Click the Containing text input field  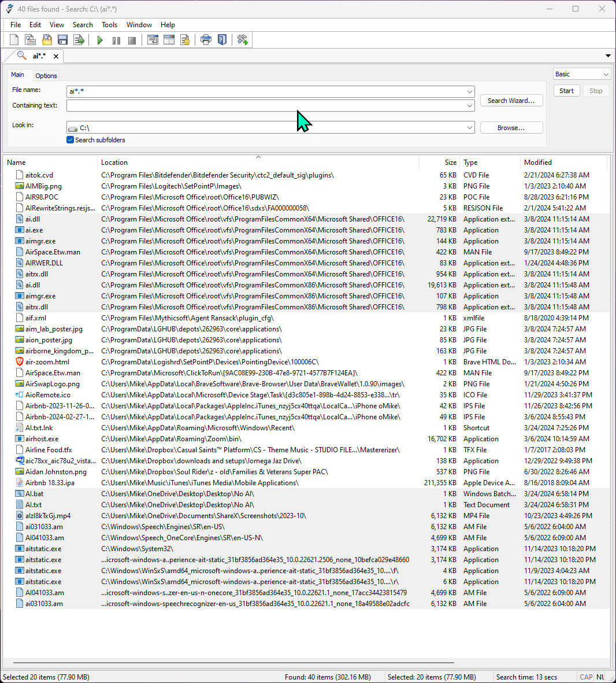(x=266, y=106)
